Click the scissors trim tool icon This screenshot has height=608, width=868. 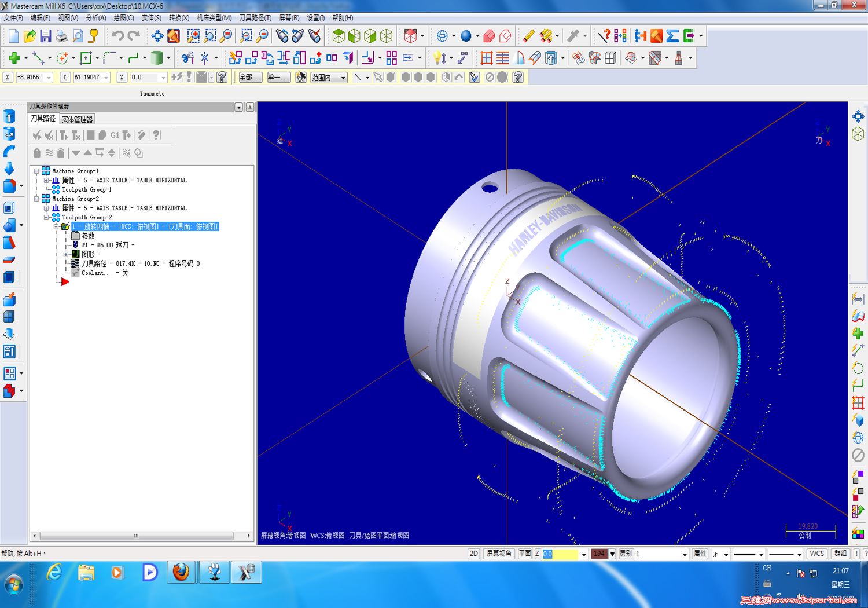pos(187,57)
